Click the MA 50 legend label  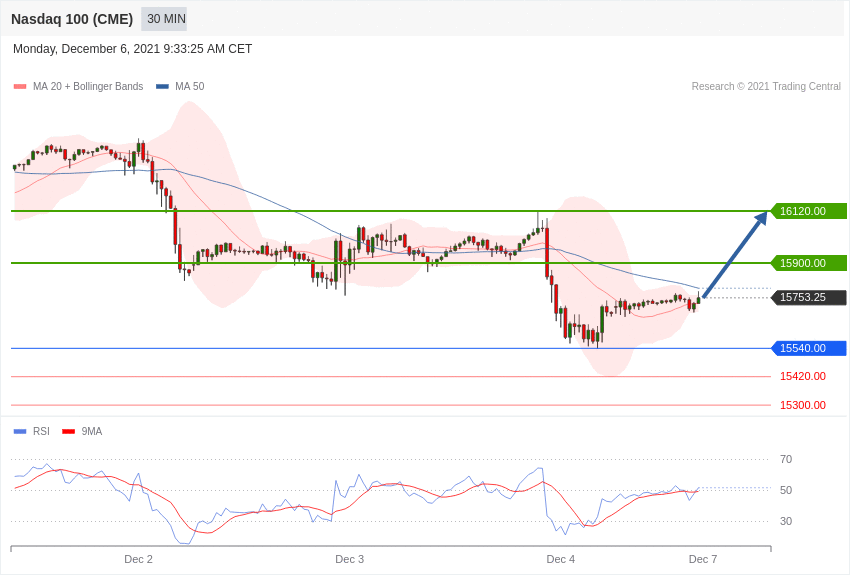click(190, 86)
